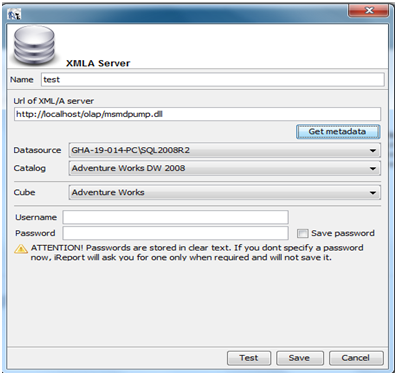Open the Cube dropdown showing Adventure Works
Image resolution: width=397 pixels, height=375 pixels.
coord(224,192)
